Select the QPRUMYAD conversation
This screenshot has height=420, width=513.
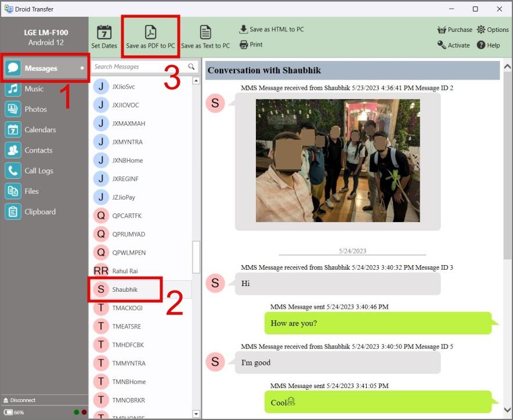coord(140,234)
